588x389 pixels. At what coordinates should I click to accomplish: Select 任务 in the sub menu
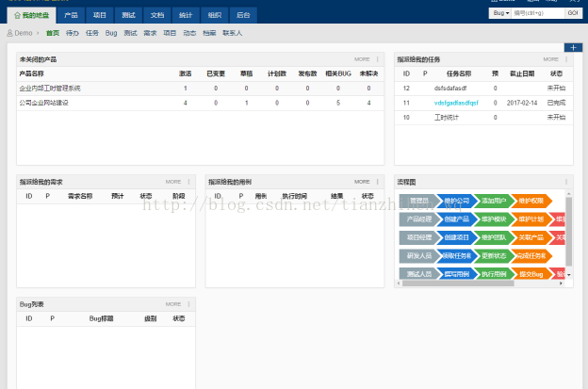click(x=92, y=33)
